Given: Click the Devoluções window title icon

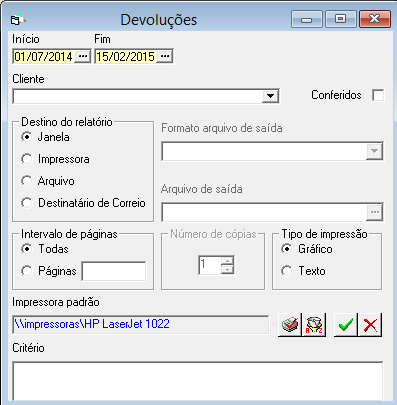Looking at the screenshot, I should pyautogui.click(x=17, y=20).
